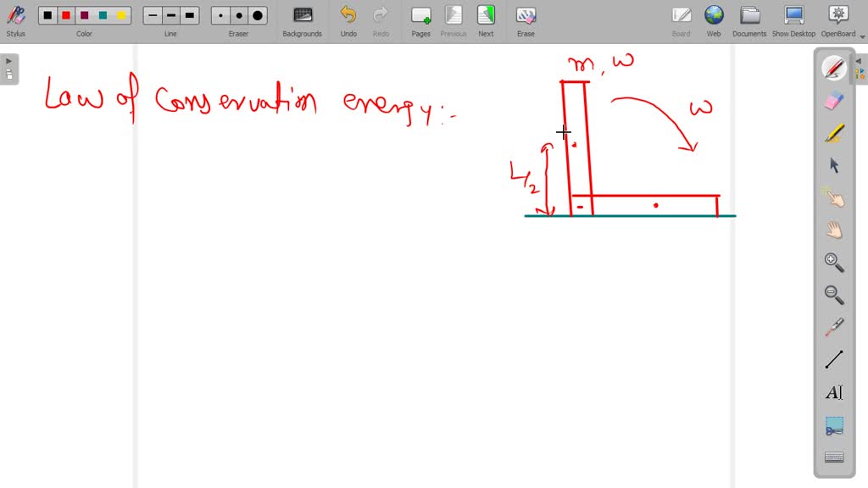
Task: Select the zoom in magnifier tool
Action: tap(832, 263)
